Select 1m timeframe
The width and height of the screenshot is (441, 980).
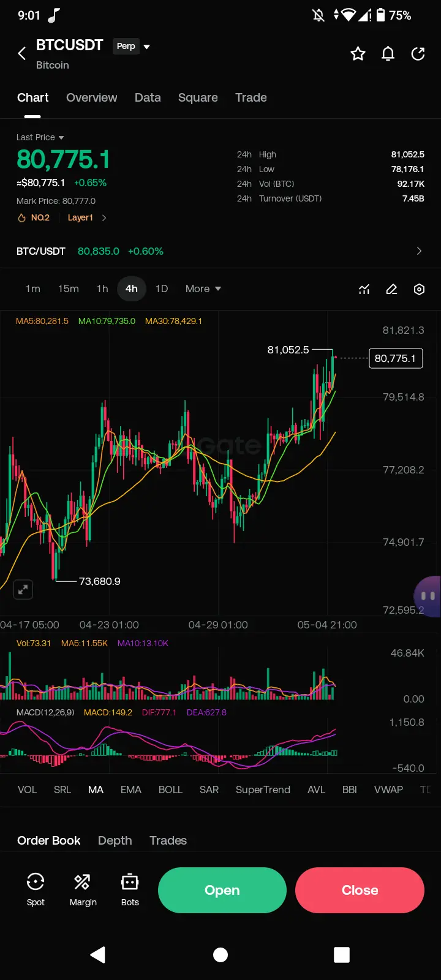[x=33, y=288]
